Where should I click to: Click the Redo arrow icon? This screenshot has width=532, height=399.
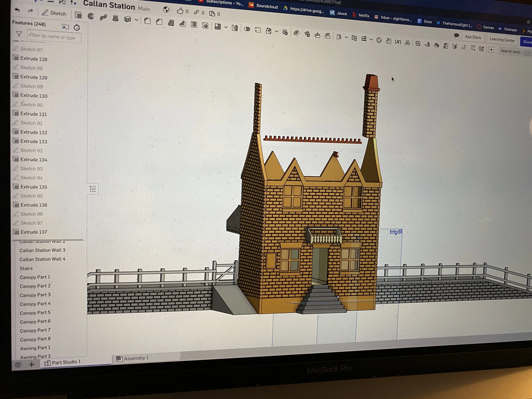pos(30,11)
